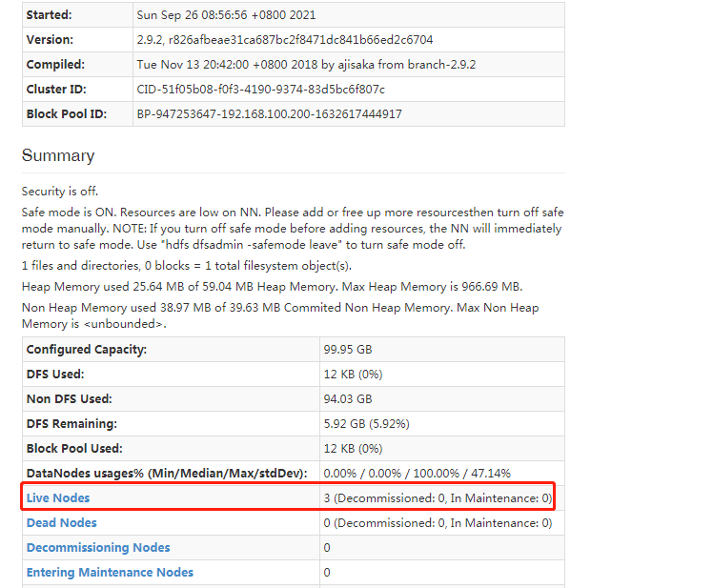Click the 'Block Pool ID:' row label
This screenshot has width=713, height=588.
67,113
